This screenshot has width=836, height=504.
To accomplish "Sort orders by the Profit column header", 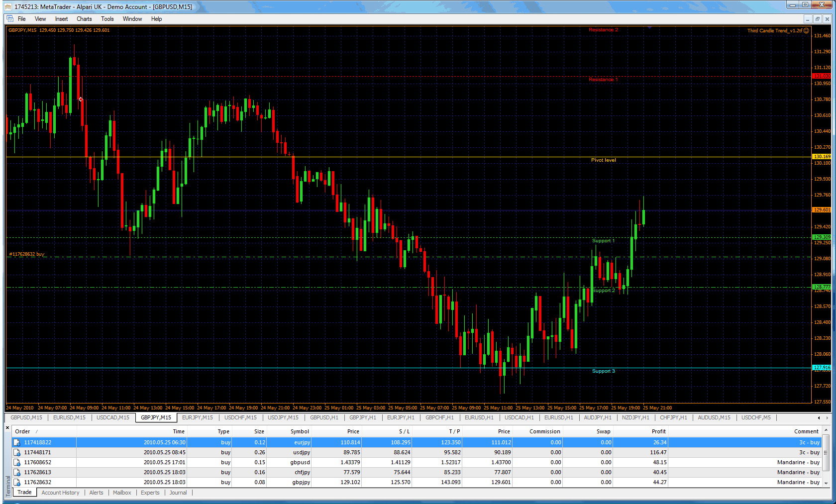I will click(640, 431).
